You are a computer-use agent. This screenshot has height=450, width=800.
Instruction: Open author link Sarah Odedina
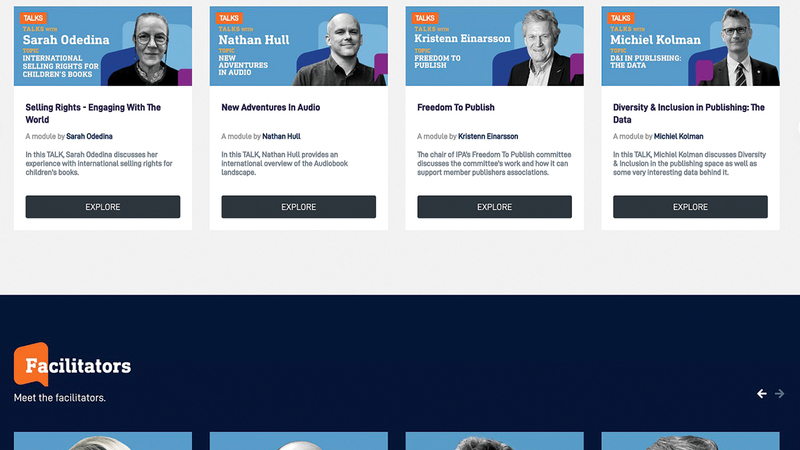[89, 136]
